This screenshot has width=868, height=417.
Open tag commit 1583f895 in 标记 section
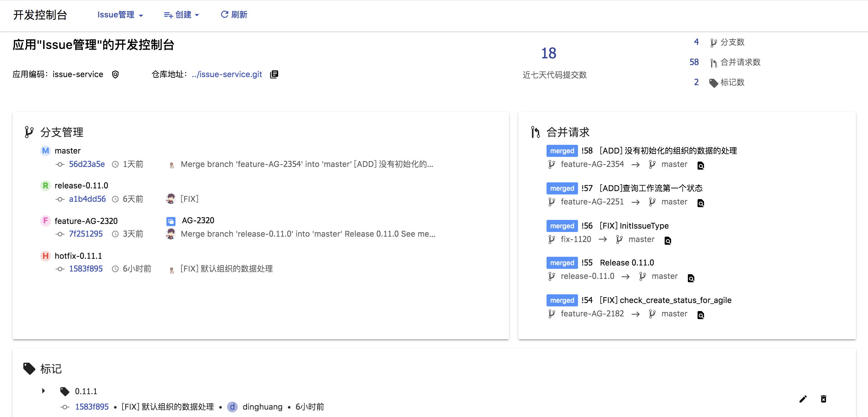tap(92, 407)
